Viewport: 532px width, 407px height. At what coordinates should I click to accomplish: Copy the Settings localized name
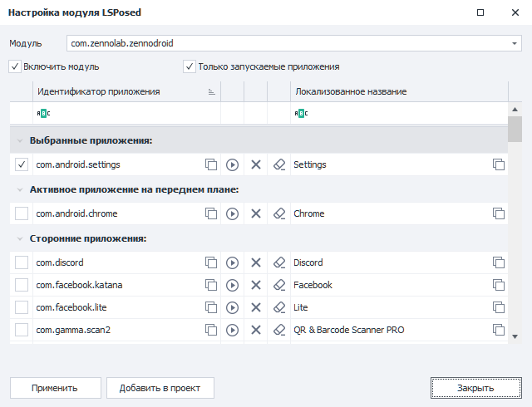pyautogui.click(x=499, y=164)
